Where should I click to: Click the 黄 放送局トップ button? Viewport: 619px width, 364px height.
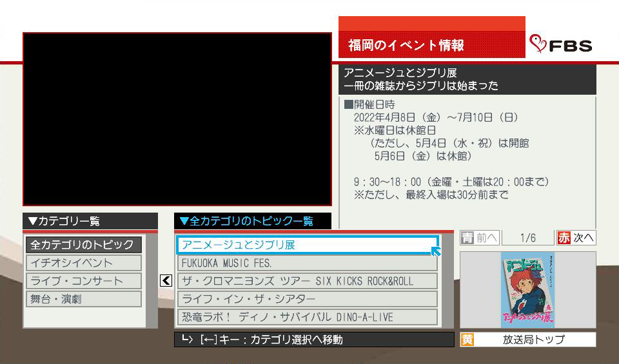[x=528, y=340]
